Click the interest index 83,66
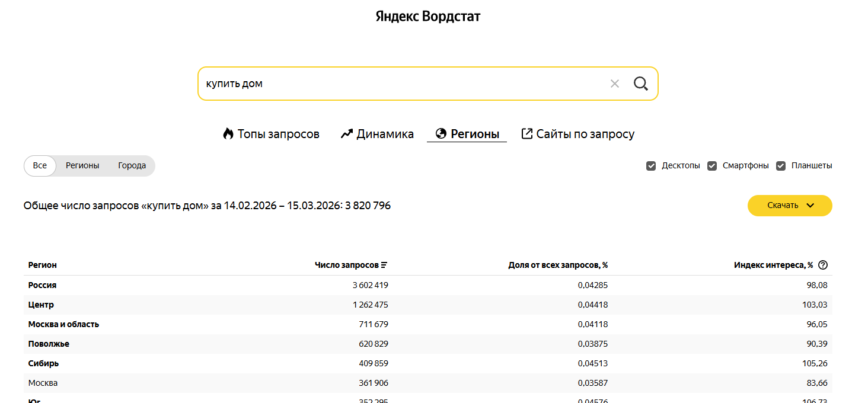 click(816, 383)
